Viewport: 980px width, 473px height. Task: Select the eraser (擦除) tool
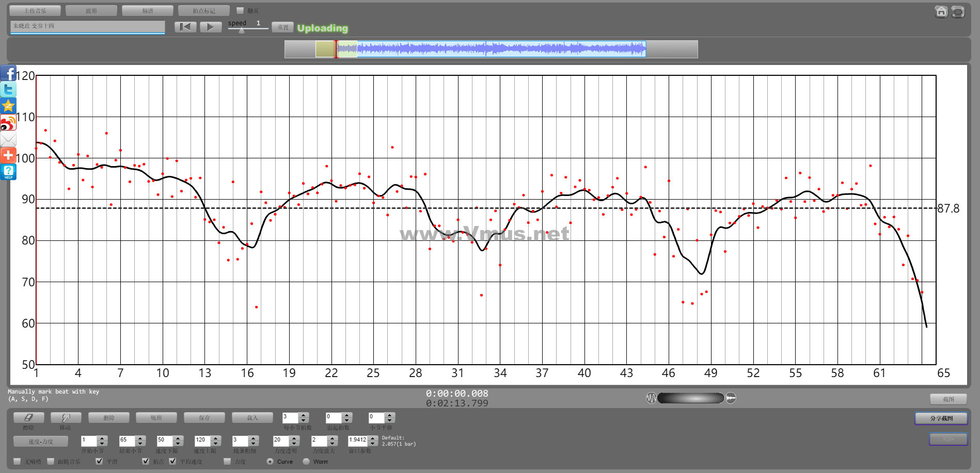pos(28,418)
